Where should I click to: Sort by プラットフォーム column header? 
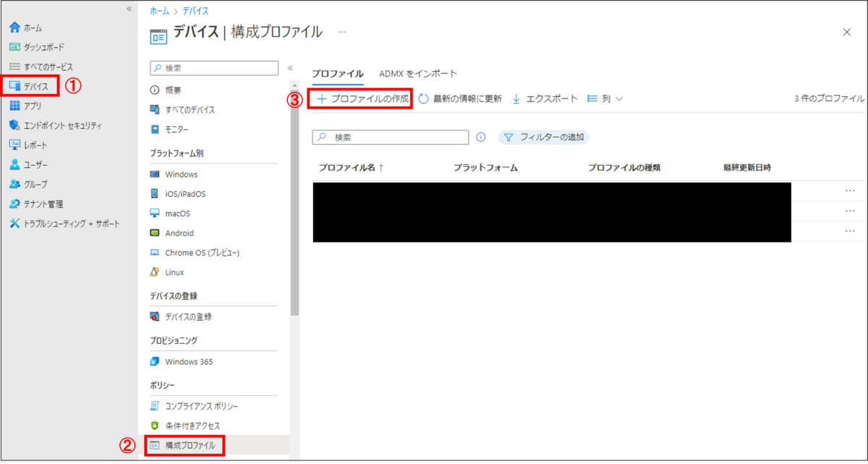click(485, 168)
